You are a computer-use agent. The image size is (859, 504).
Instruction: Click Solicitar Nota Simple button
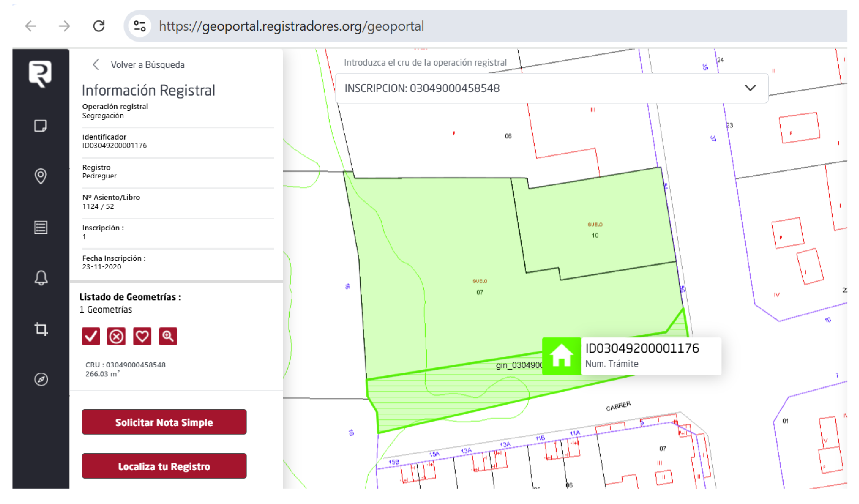164,422
